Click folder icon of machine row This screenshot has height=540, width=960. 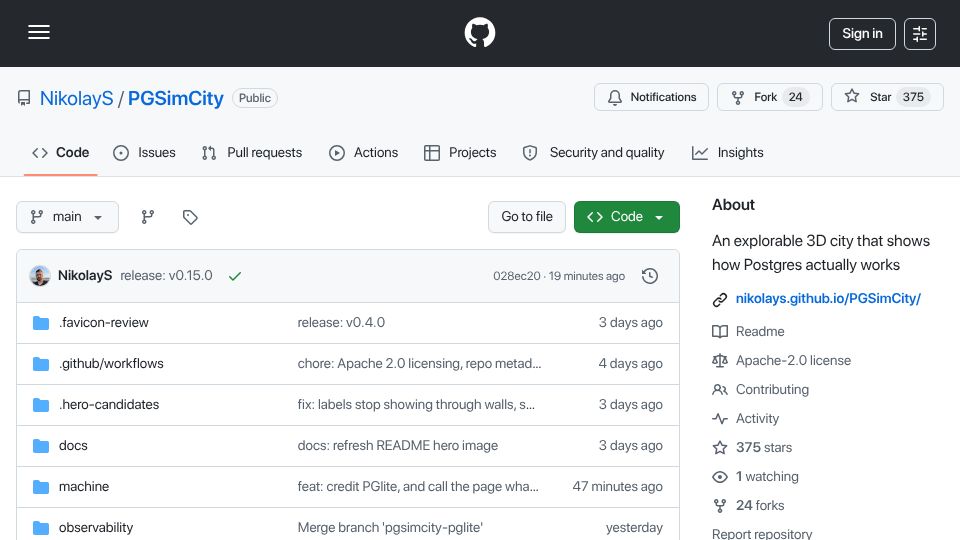point(41,487)
